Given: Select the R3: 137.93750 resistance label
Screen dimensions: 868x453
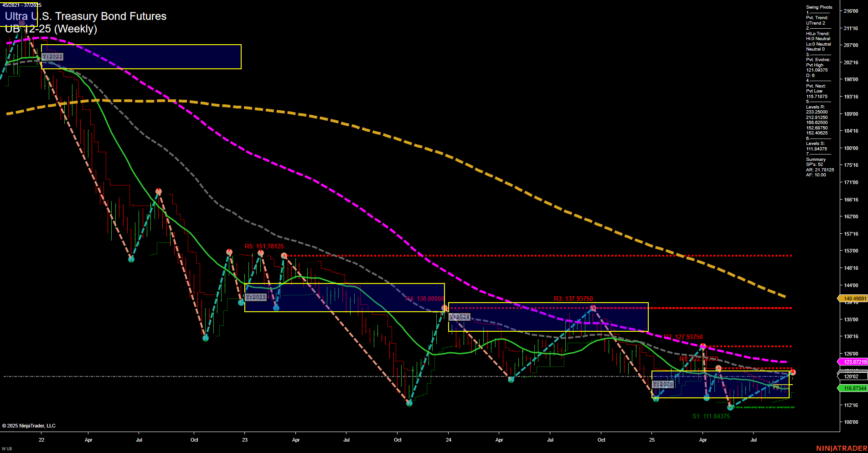Looking at the screenshot, I should [x=573, y=299].
